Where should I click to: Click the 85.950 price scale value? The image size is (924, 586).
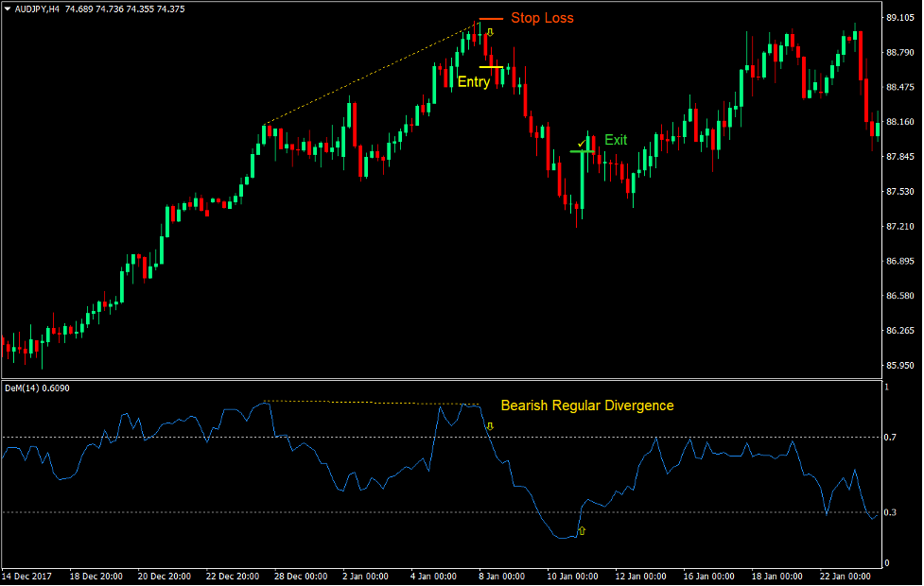click(899, 366)
